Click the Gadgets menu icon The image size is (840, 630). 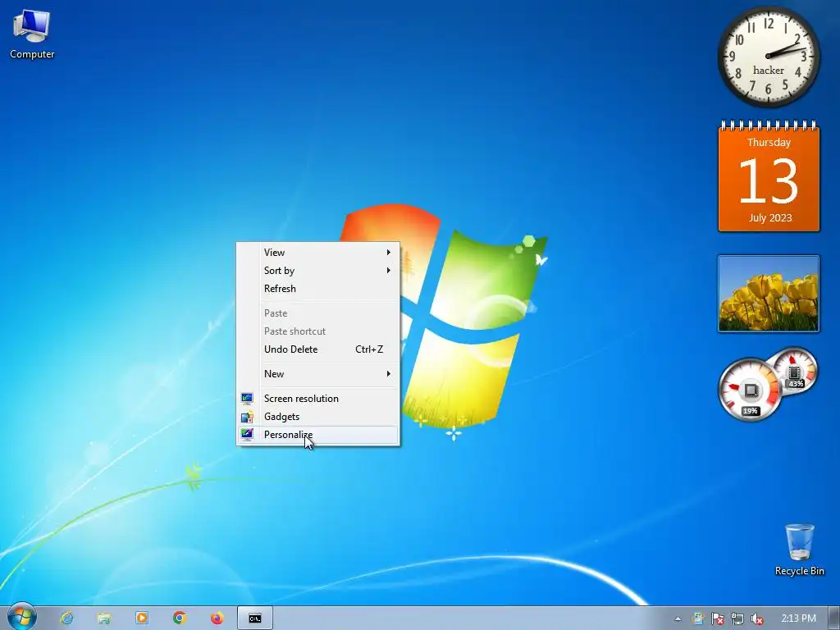tap(247, 417)
